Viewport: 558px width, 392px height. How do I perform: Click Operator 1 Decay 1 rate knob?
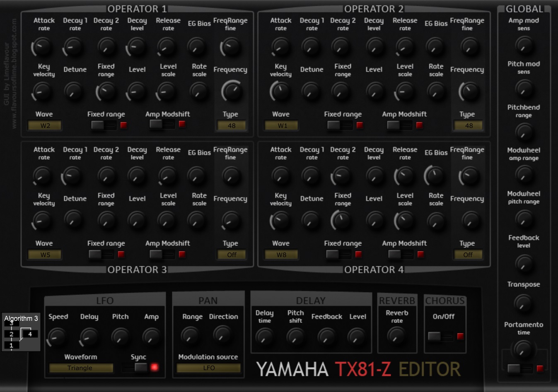pos(73,47)
